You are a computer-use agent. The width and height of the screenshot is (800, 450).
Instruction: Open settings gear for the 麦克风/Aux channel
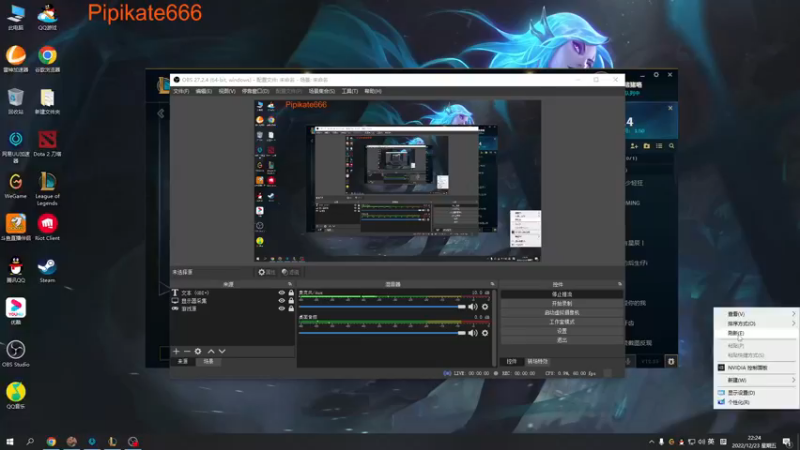485,307
